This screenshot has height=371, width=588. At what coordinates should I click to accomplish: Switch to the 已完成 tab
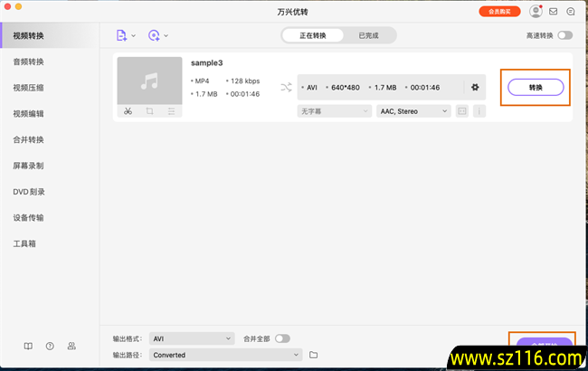click(x=368, y=35)
